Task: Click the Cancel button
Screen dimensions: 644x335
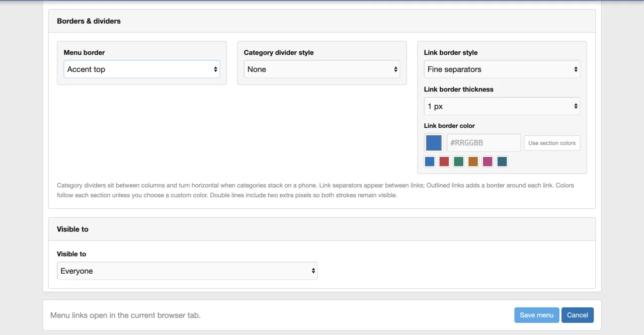Action: tap(578, 315)
